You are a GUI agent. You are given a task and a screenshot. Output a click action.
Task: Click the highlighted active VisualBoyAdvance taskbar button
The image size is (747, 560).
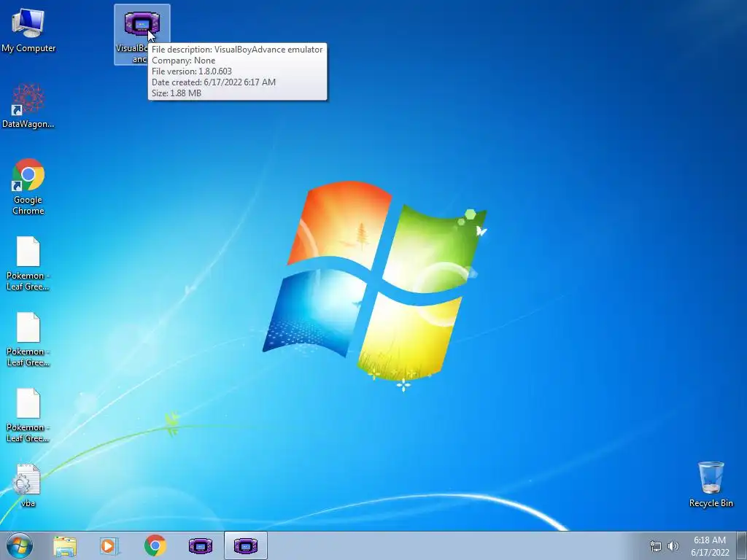tap(246, 545)
